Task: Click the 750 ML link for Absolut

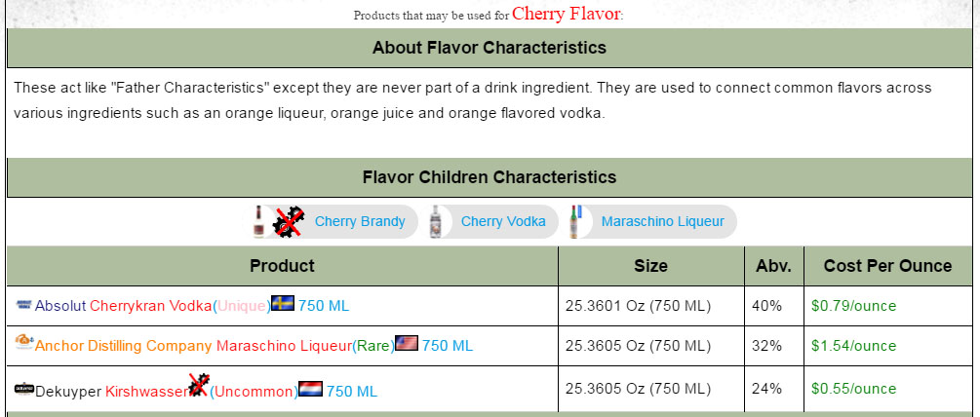Action: (323, 306)
